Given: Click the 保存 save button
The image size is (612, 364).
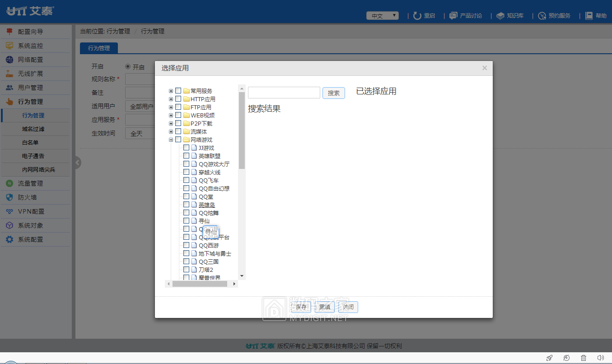Looking at the screenshot, I should pos(301,307).
